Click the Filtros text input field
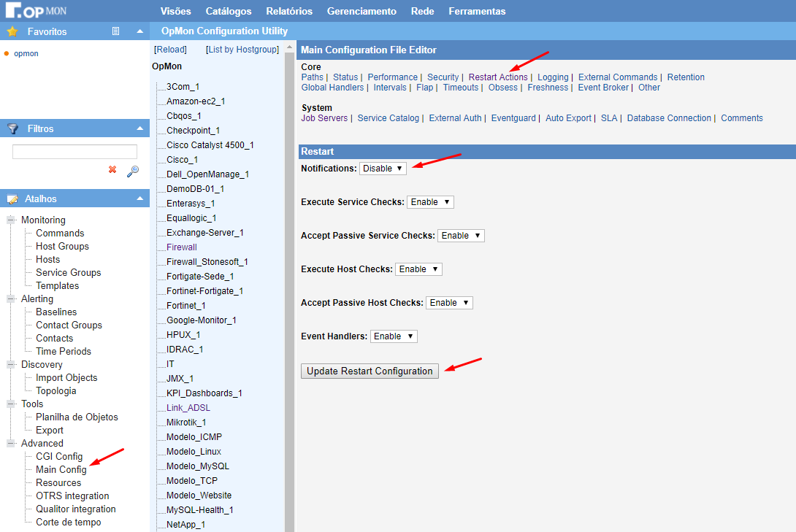 [74, 152]
